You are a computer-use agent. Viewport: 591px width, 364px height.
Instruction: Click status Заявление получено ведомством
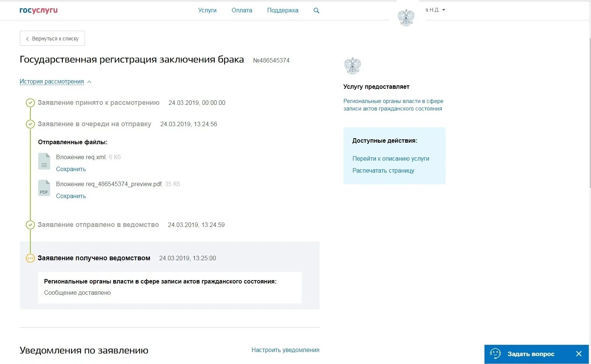[94, 258]
